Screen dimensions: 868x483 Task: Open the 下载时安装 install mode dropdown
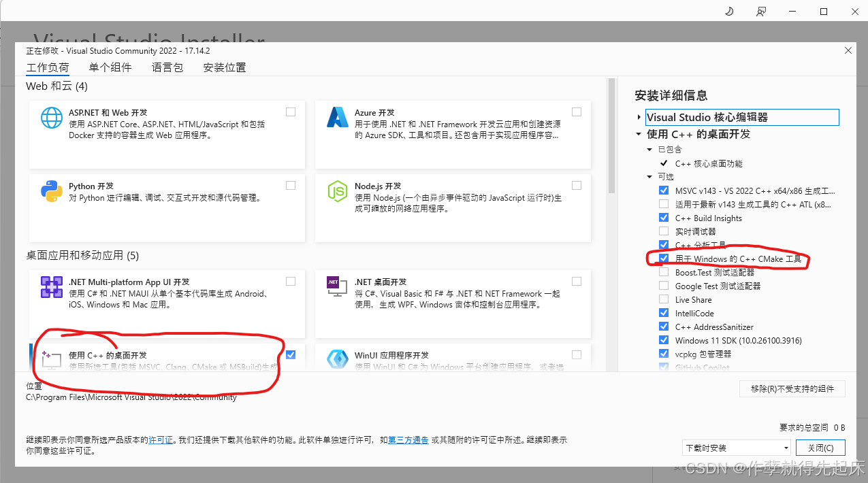point(737,448)
